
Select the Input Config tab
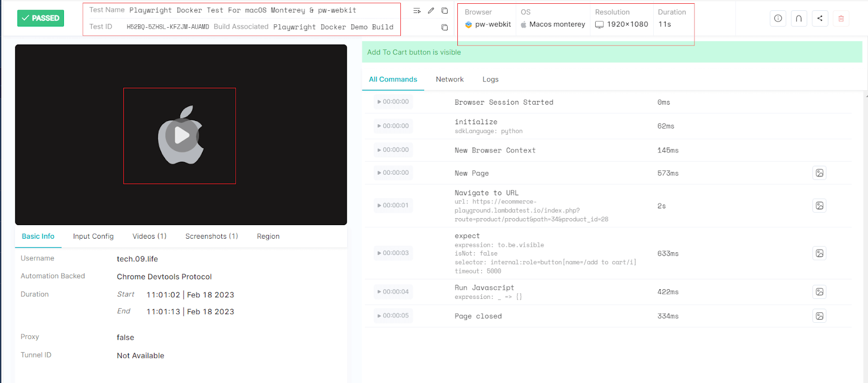93,237
